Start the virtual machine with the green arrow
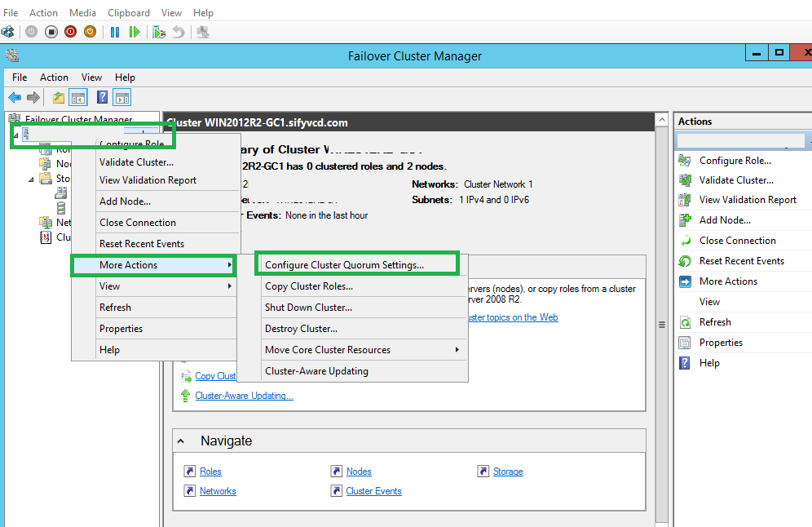The height and width of the screenshot is (527, 812). (x=135, y=32)
